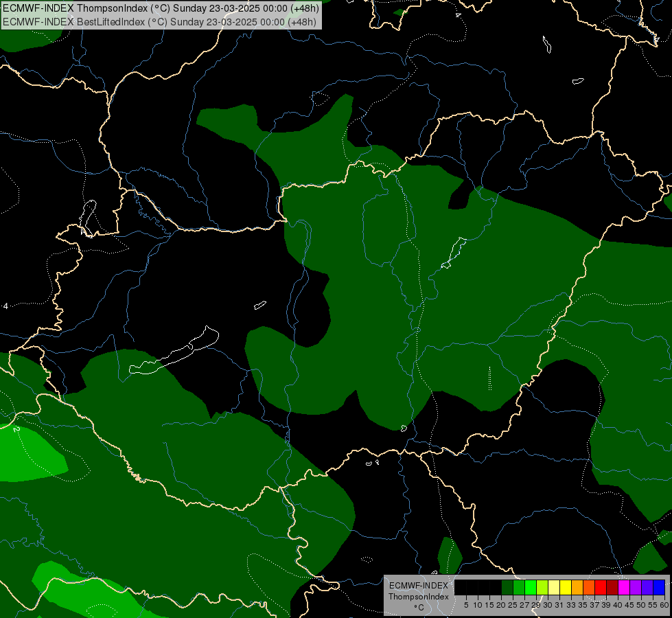Select the purple 45-50 legend swatch
This screenshot has height=618, width=672.
[636, 587]
